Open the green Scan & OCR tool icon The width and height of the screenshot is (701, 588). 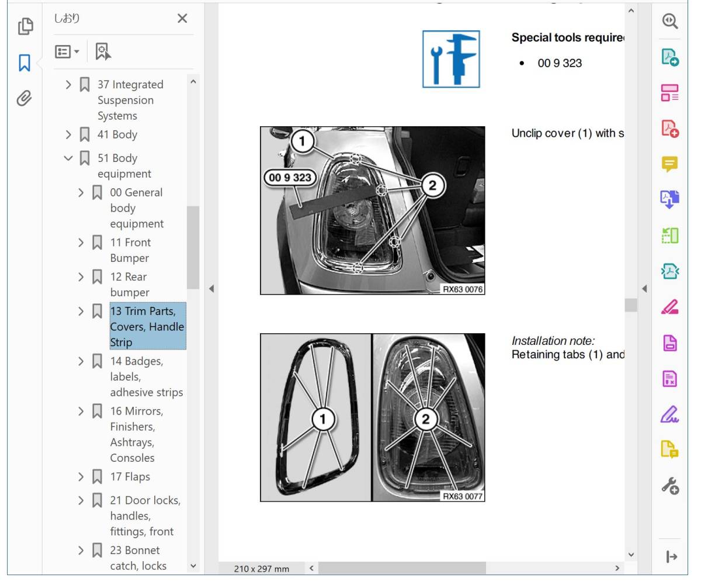tap(669, 236)
